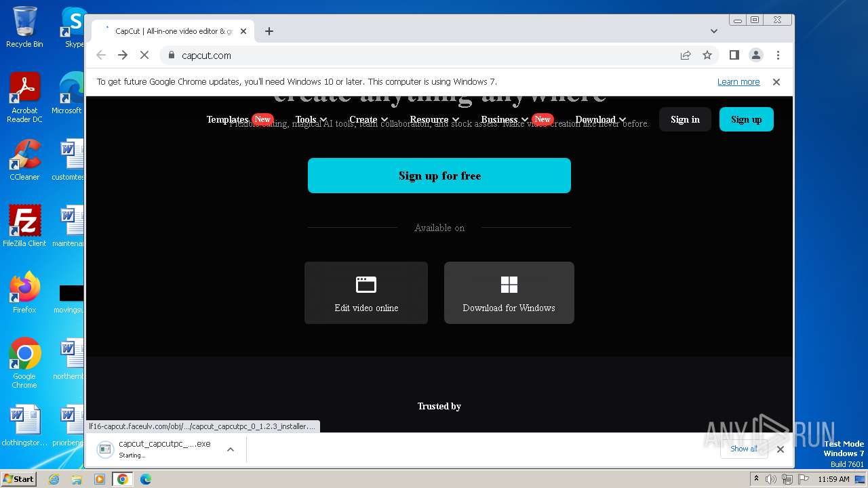Screen dimensions: 868x488
Task: Select Skype desktop icon
Action: coord(73,27)
